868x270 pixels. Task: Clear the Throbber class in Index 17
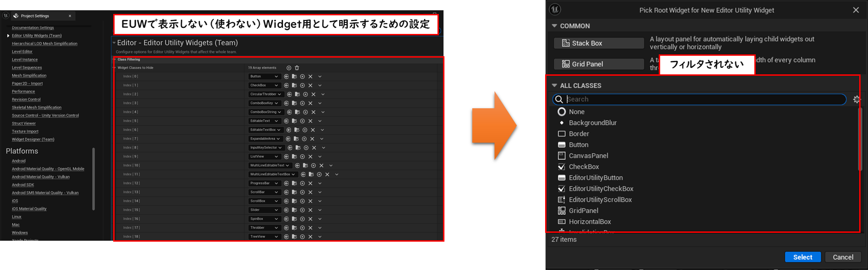[310, 228]
